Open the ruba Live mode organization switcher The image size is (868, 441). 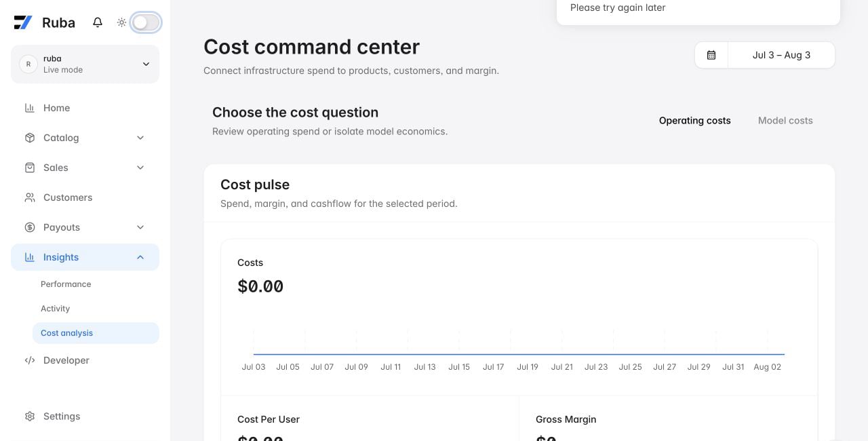click(x=85, y=64)
